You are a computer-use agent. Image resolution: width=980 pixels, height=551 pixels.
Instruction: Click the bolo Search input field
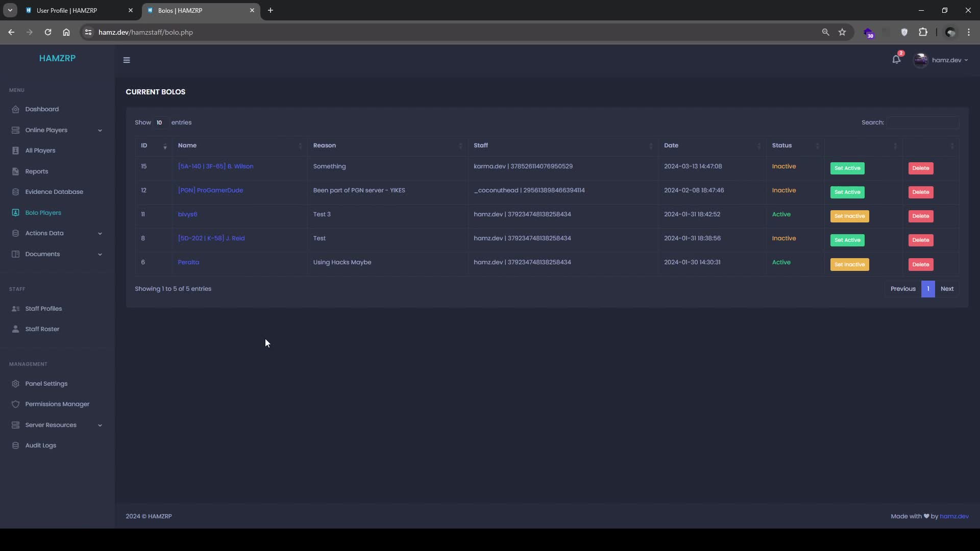click(922, 122)
